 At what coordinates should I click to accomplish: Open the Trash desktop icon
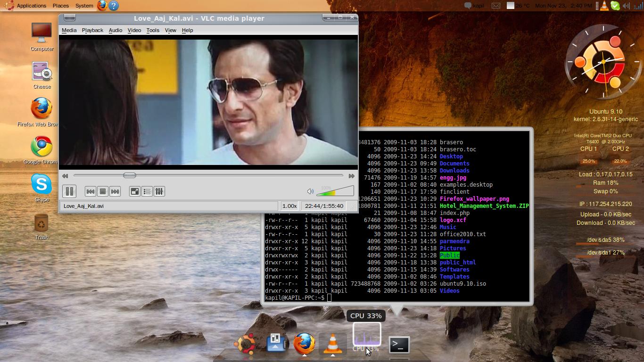(41, 226)
